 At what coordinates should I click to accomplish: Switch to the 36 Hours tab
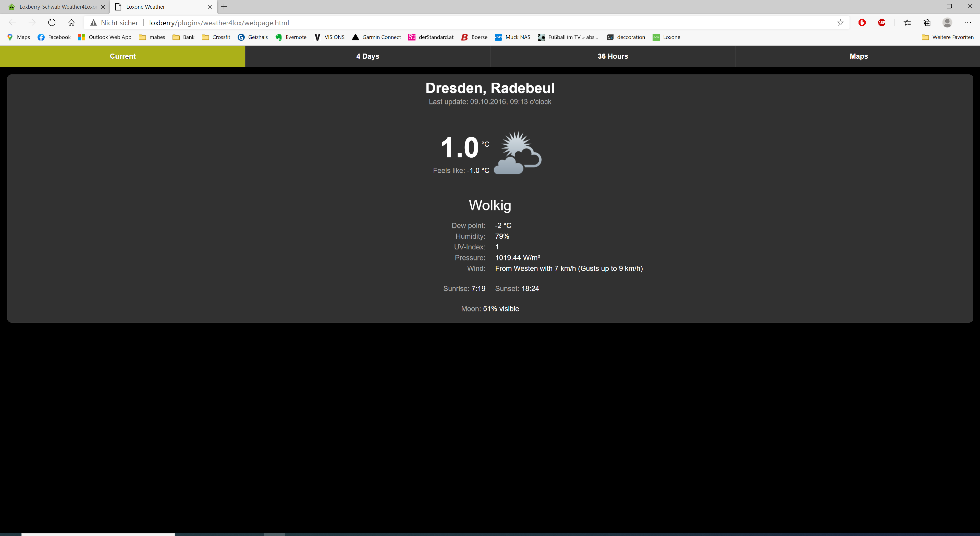tap(612, 56)
